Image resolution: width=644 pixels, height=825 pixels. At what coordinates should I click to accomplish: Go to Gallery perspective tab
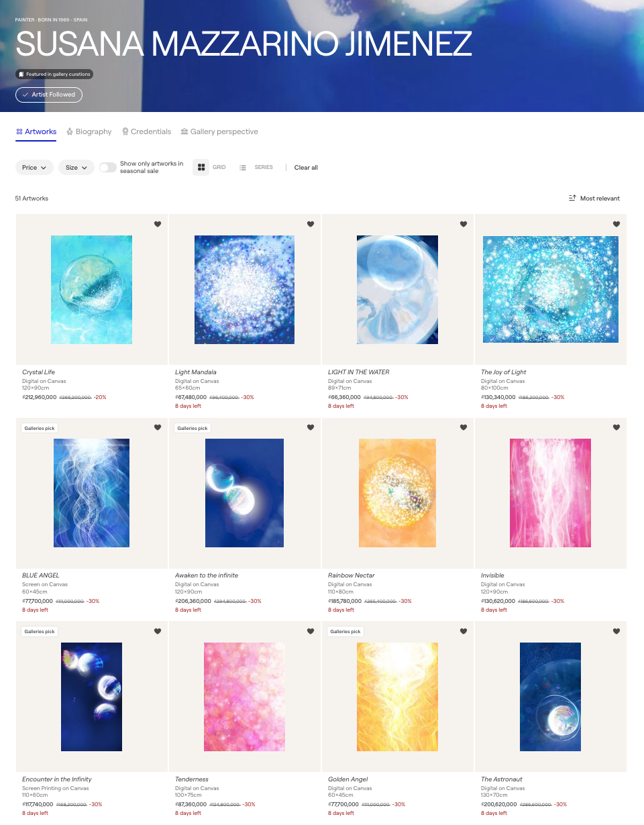tap(219, 131)
